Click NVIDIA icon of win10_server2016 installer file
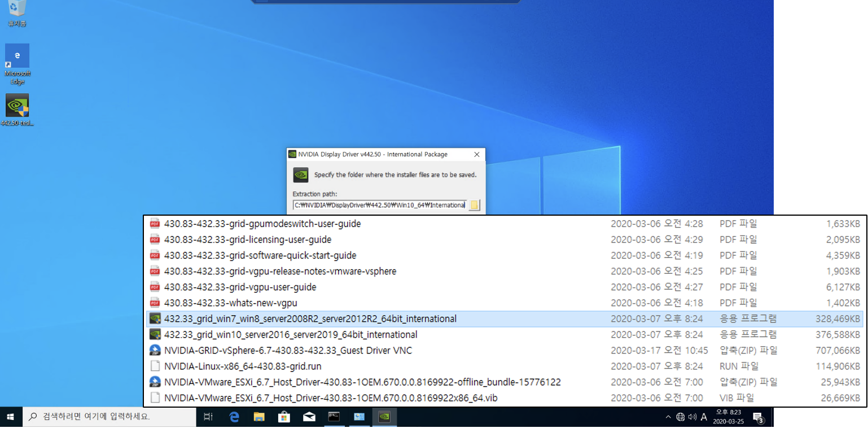The image size is (868, 428). tap(155, 334)
